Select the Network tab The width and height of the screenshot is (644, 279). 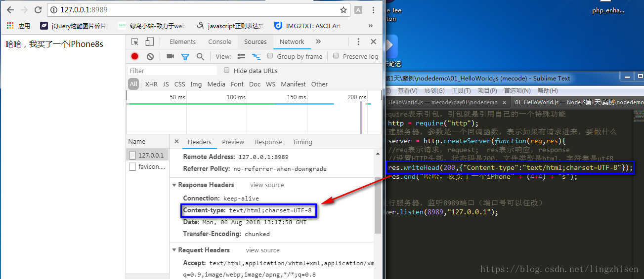click(x=292, y=42)
